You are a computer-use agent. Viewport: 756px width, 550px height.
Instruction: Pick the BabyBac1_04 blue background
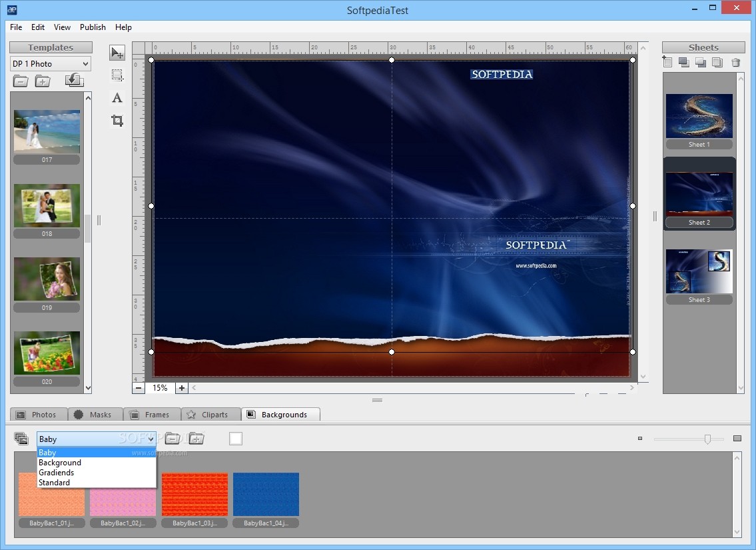(x=266, y=495)
